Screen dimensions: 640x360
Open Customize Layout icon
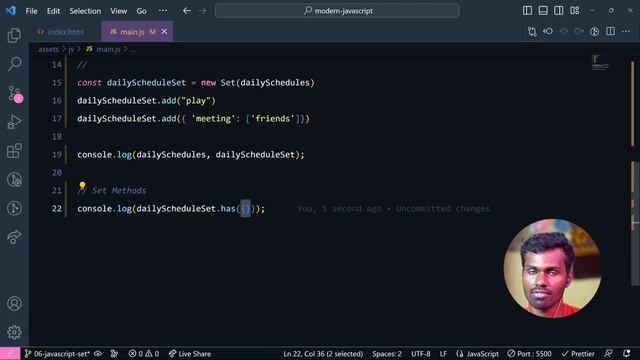[x=575, y=11]
